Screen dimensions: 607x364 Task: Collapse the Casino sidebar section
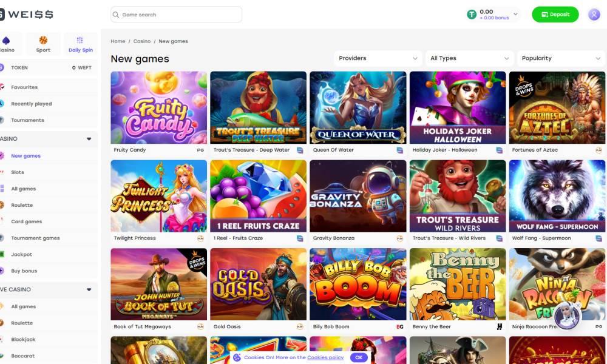(x=89, y=139)
